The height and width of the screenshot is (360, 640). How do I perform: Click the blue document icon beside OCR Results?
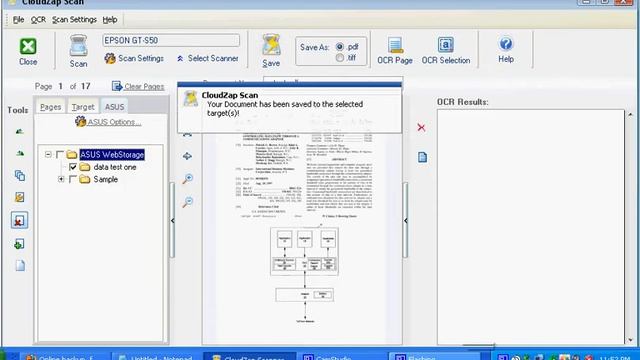pos(422,157)
